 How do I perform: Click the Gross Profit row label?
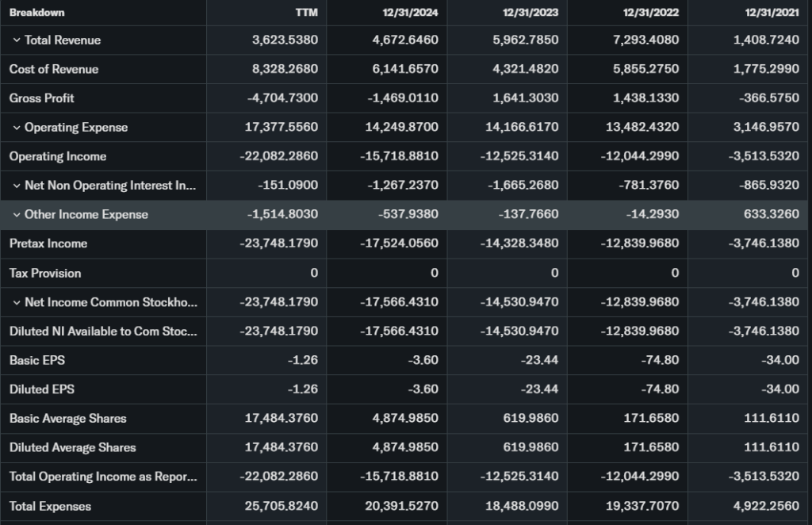[x=42, y=98]
